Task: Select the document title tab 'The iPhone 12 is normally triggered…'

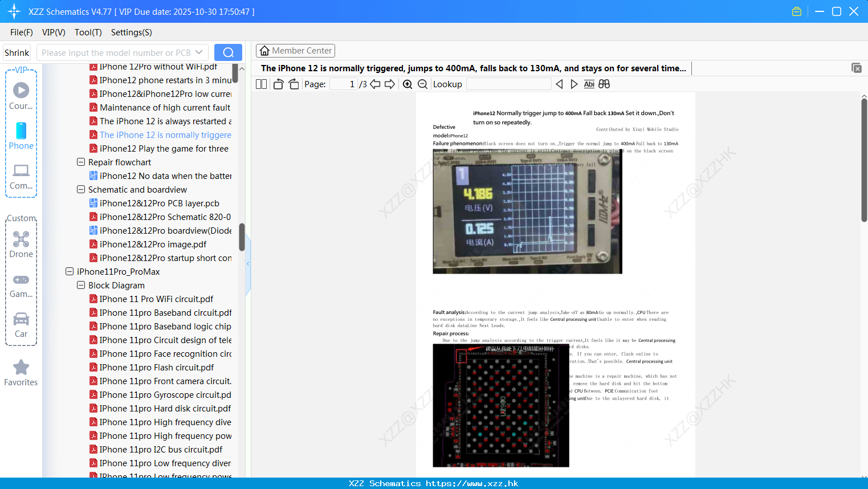Action: click(x=474, y=68)
